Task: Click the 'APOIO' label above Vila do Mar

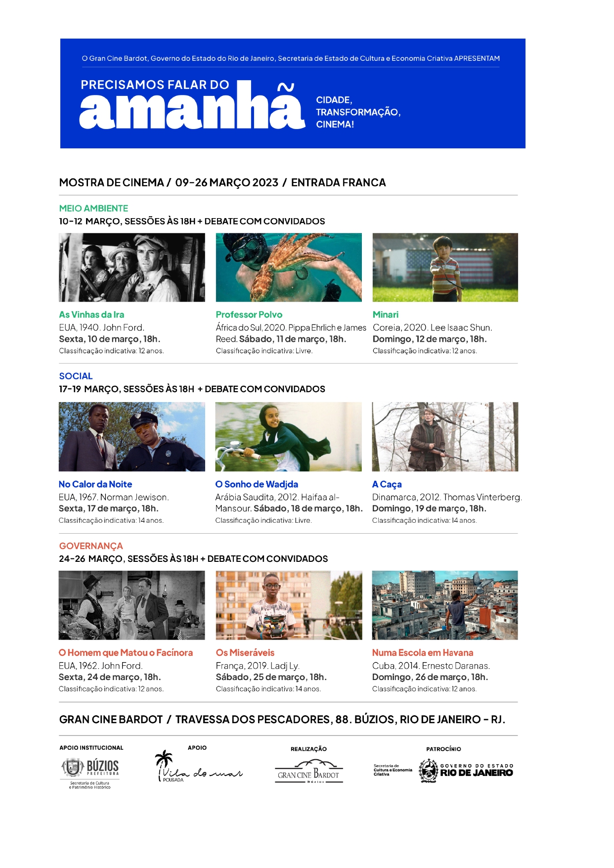Action: 197,748
